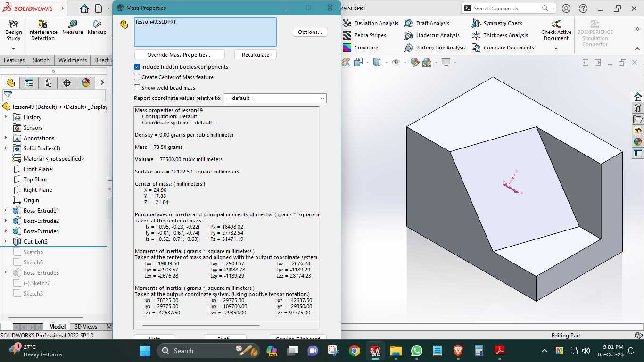
Task: Open Check Active Document dropdown arrow
Action: (556, 49)
